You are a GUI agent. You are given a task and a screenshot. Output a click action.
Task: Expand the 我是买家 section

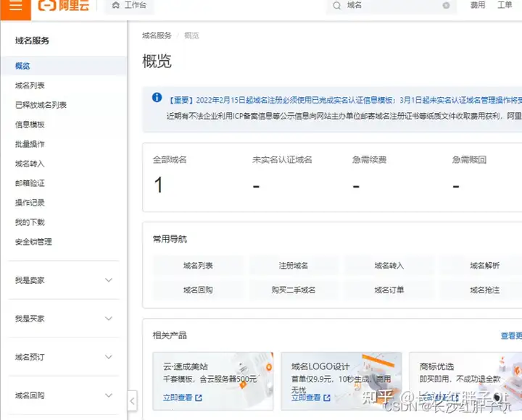63,319
